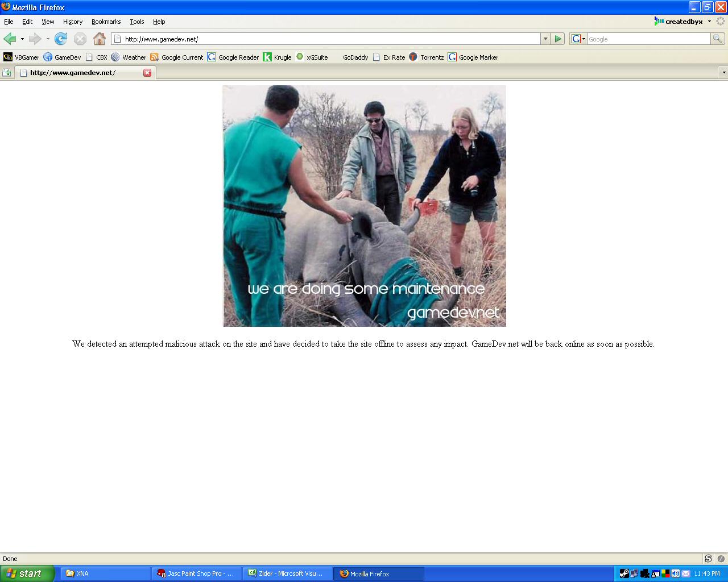Open the File menu
This screenshot has height=582, width=728.
tap(9, 22)
